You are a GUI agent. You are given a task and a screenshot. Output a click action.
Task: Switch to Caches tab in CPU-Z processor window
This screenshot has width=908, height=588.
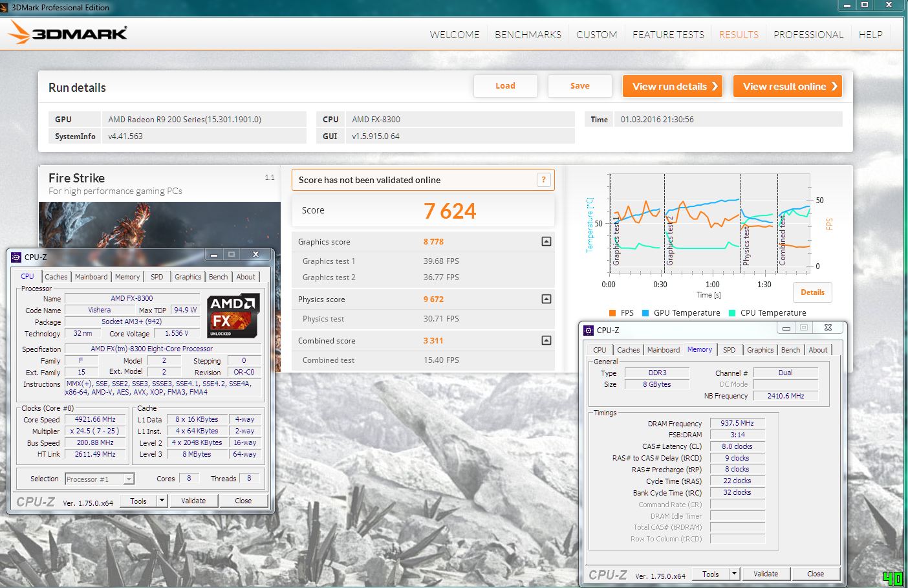[56, 277]
